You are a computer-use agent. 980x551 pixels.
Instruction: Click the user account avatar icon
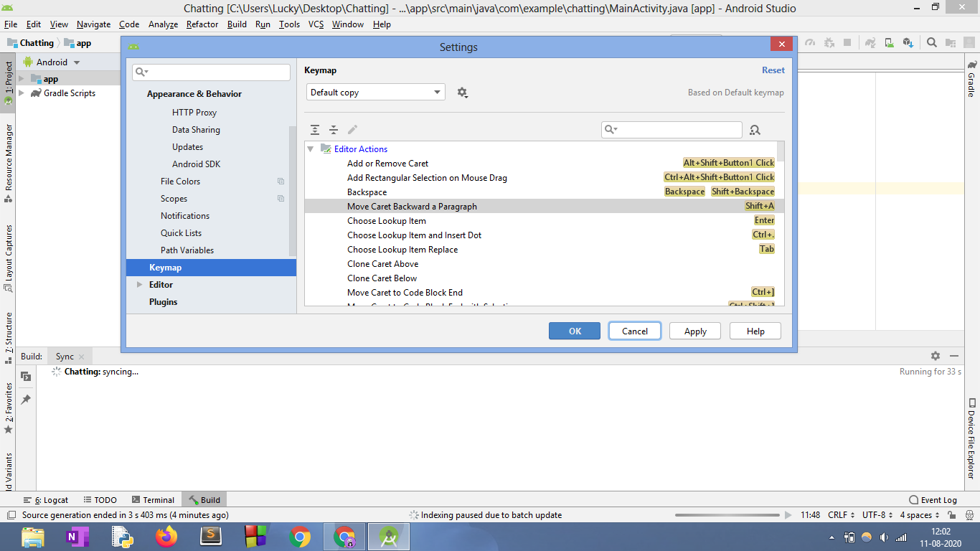coord(969,43)
